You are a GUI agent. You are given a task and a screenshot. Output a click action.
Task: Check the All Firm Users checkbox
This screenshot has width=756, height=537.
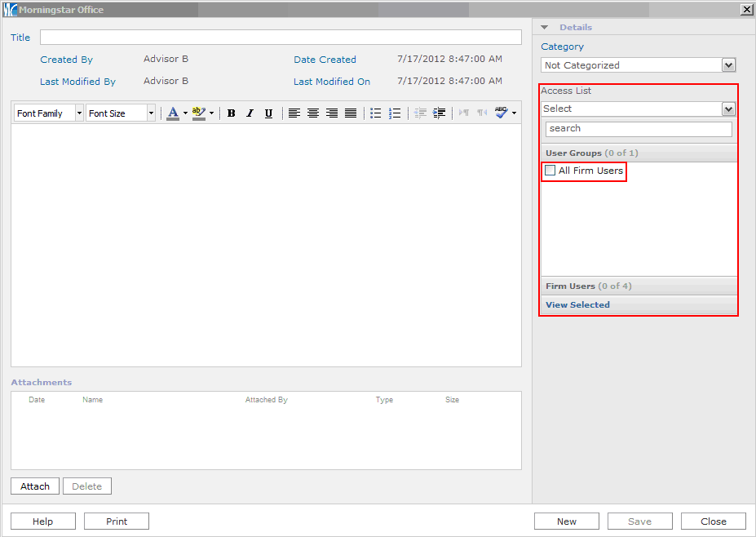click(550, 171)
